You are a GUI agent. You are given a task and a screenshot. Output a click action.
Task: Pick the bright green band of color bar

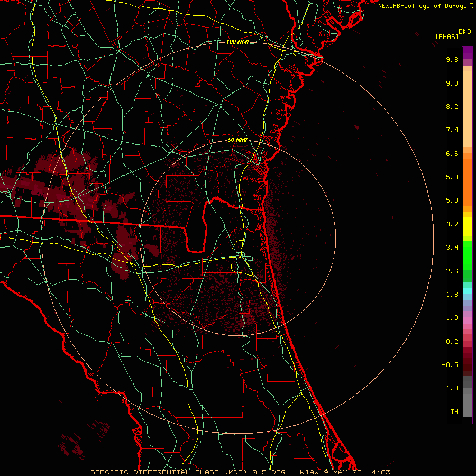[x=467, y=257]
